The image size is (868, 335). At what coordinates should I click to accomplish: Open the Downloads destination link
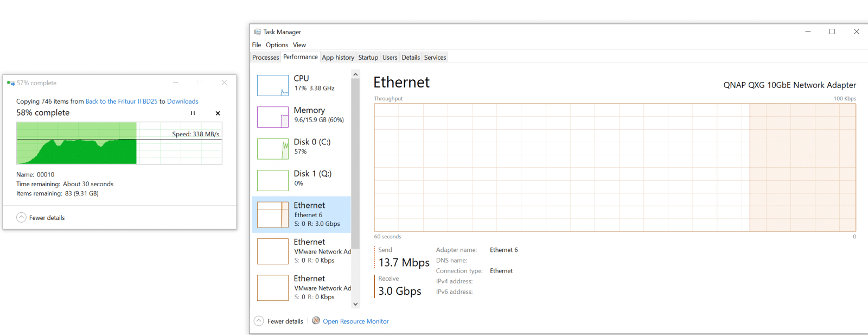[x=183, y=102]
